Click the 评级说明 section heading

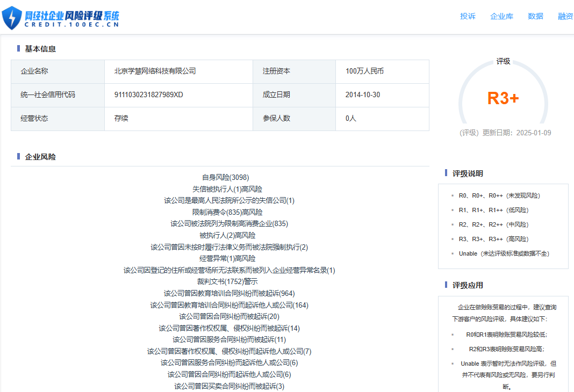coord(468,173)
